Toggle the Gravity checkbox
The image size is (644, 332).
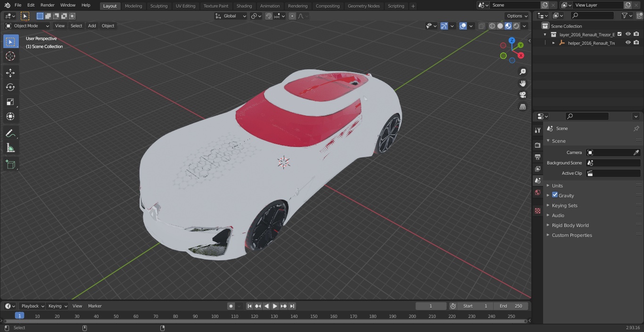pyautogui.click(x=555, y=195)
